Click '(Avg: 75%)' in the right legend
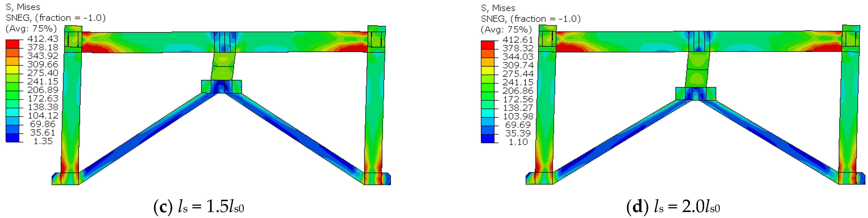868x218 pixels. 506,30
